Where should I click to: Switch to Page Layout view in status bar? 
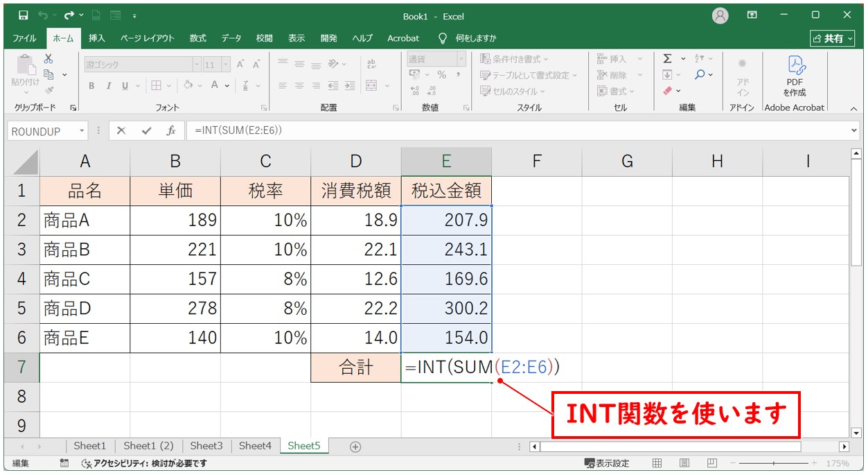click(684, 463)
